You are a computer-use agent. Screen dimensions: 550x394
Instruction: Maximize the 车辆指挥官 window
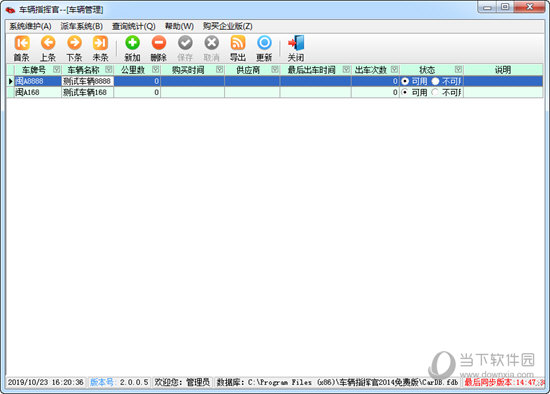click(505, 7)
